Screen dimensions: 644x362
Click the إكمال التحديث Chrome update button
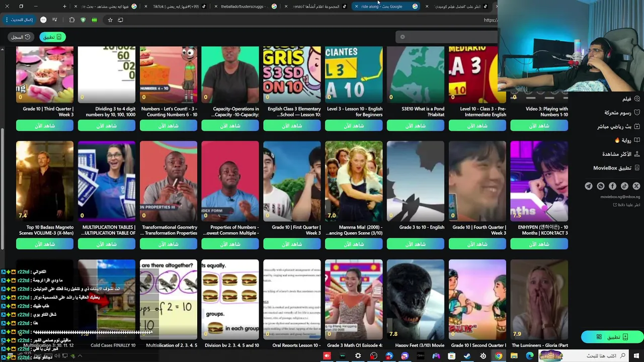(x=19, y=20)
